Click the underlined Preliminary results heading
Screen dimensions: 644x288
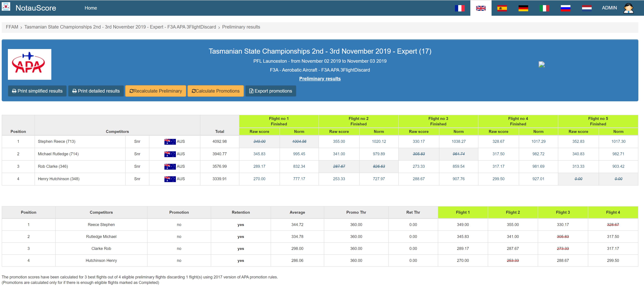coord(320,79)
